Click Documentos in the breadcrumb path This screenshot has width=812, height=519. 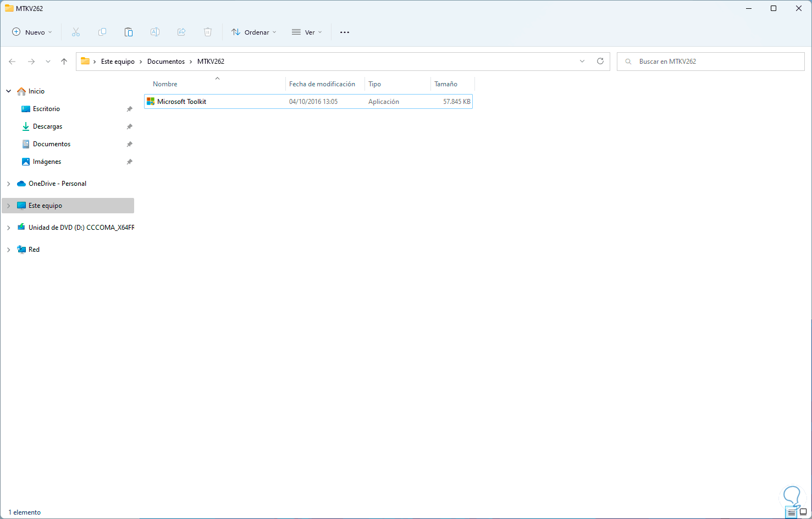[x=166, y=62]
